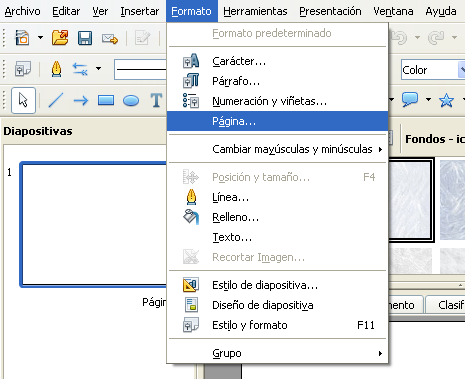The image size is (465, 379).
Task: Click the New document icon
Action: pyautogui.click(x=22, y=38)
